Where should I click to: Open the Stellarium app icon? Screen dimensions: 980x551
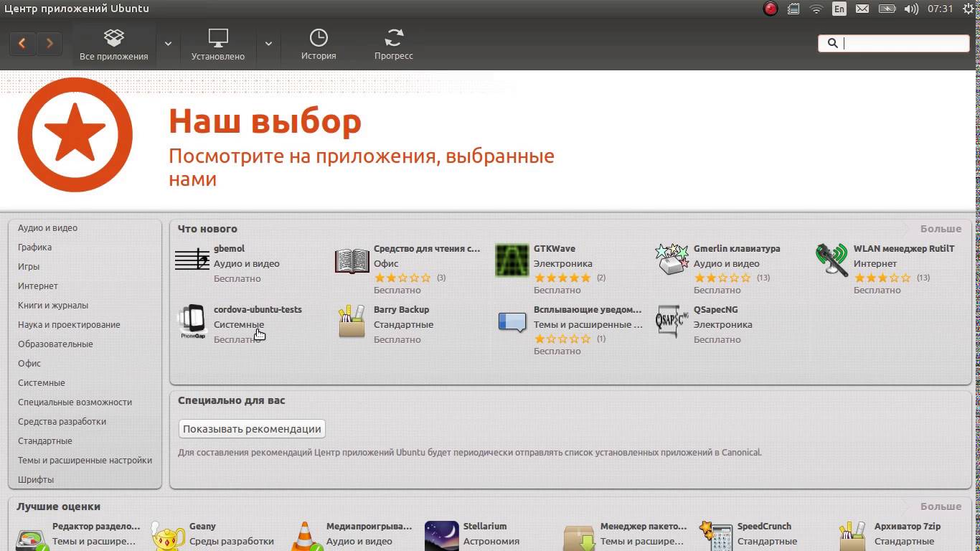coord(442,537)
